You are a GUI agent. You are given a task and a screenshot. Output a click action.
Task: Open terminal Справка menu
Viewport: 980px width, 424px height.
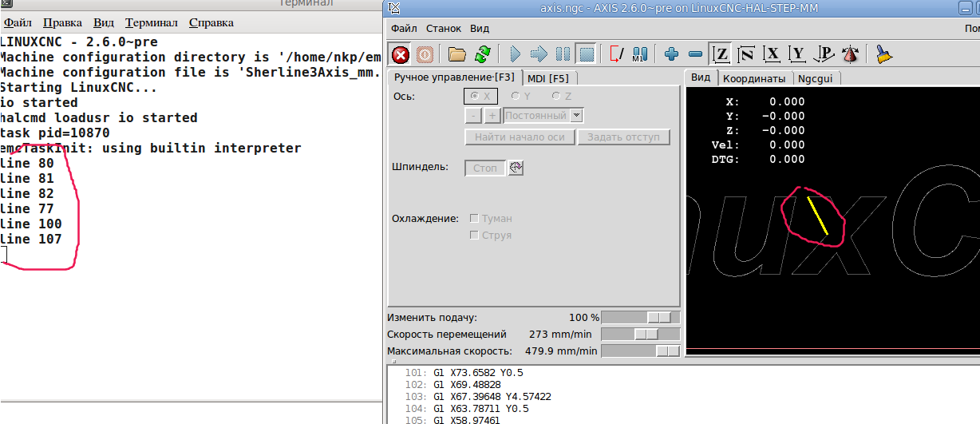pos(211,22)
